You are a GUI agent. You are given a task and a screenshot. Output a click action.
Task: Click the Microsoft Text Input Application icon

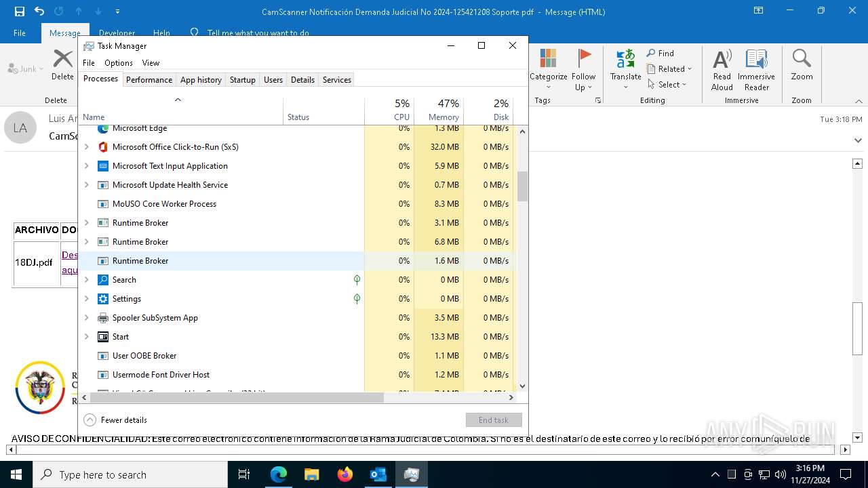tap(103, 166)
